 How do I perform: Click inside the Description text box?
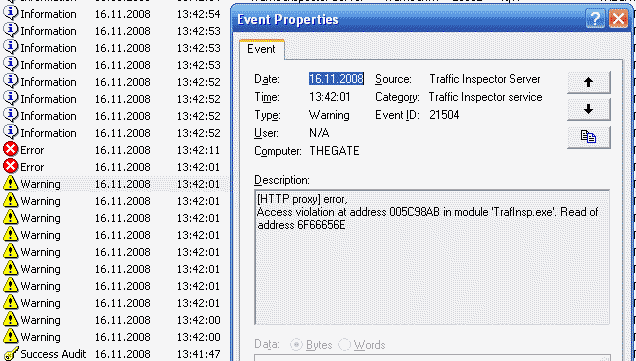[432, 257]
